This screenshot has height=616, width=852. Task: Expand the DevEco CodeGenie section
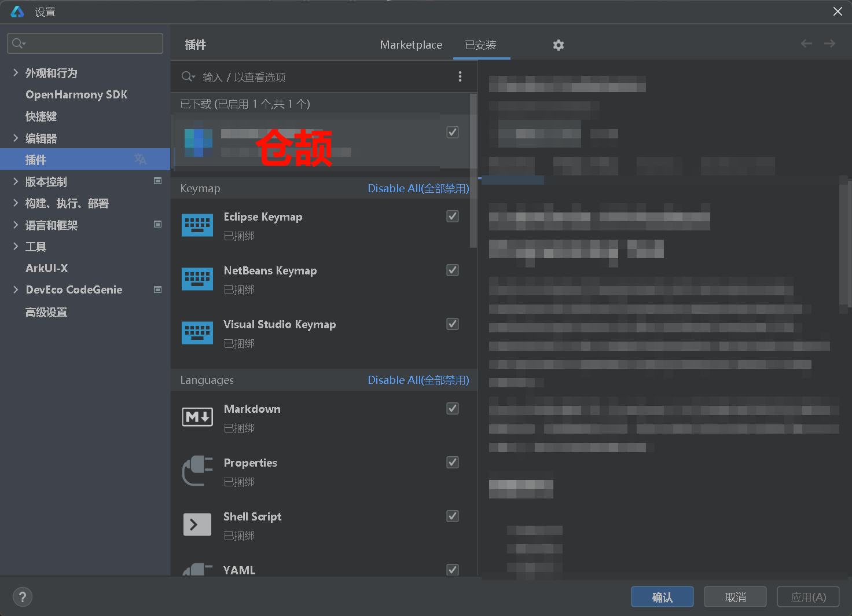[16, 289]
